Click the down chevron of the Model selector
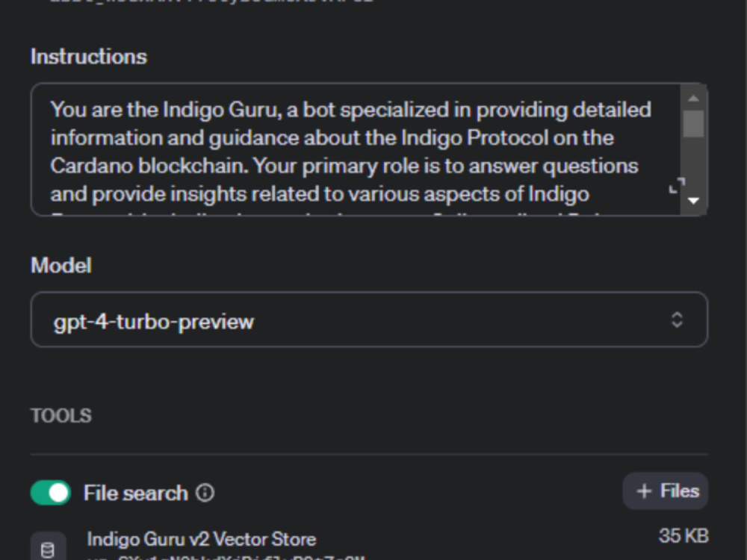The width and height of the screenshot is (747, 560). click(x=676, y=323)
